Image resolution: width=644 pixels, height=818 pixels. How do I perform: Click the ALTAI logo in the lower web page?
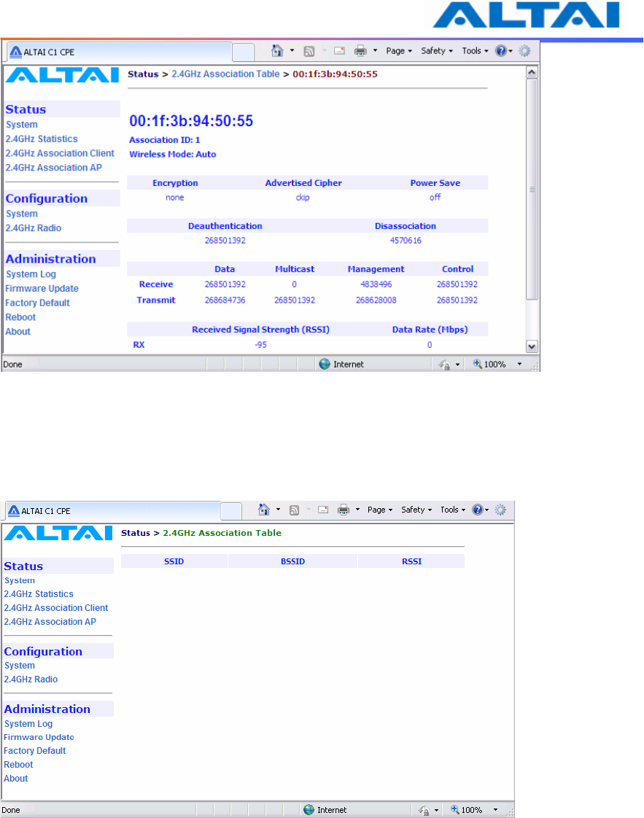58,533
